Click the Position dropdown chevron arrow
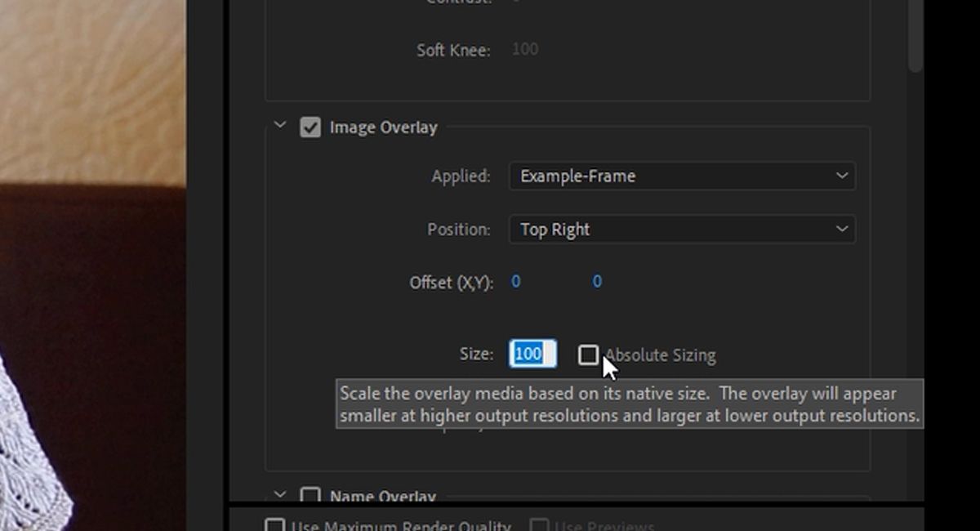980x531 pixels. pyautogui.click(x=843, y=230)
